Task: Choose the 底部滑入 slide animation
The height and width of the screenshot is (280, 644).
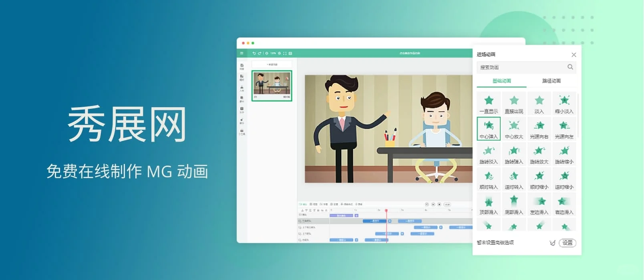Action: [514, 204]
